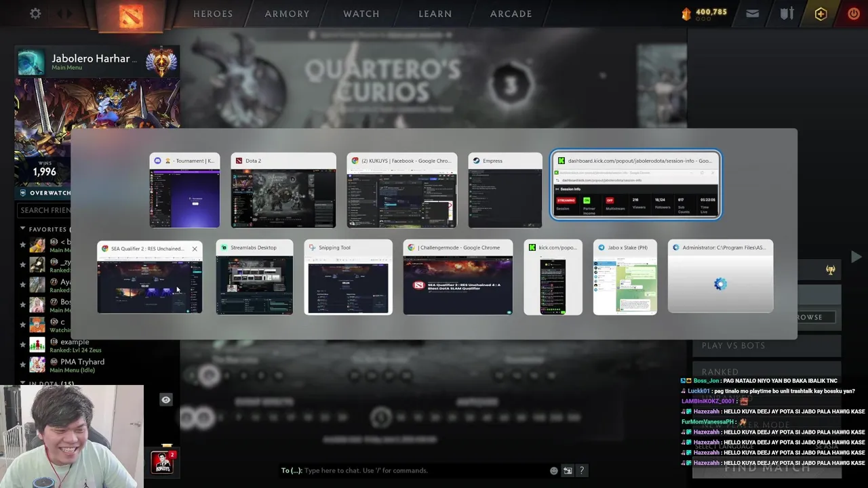Toggle favorite star for example friend

pyautogui.click(x=22, y=345)
